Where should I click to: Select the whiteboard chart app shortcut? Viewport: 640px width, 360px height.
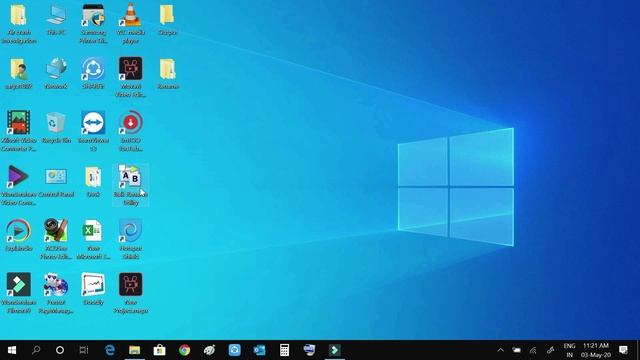click(93, 290)
